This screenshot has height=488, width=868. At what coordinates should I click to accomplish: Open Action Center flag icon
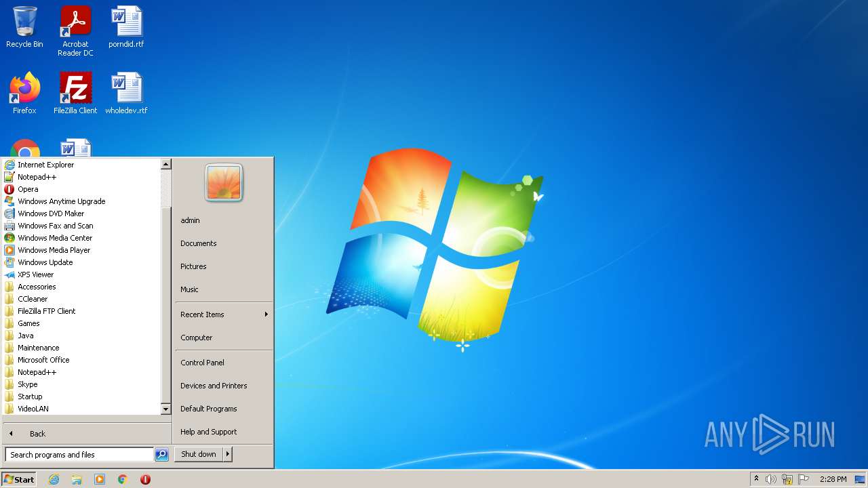click(804, 479)
